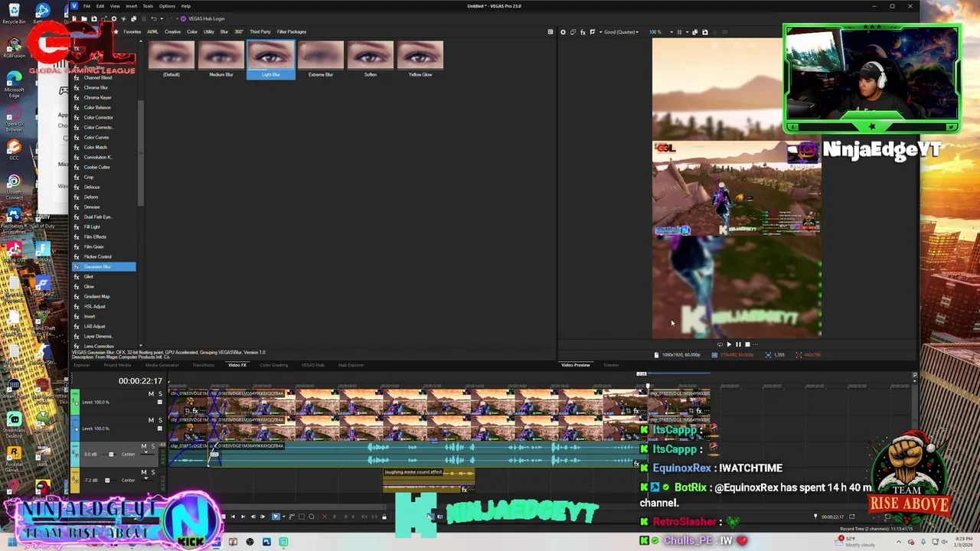Select the Soften preset thumbnail

(x=371, y=59)
